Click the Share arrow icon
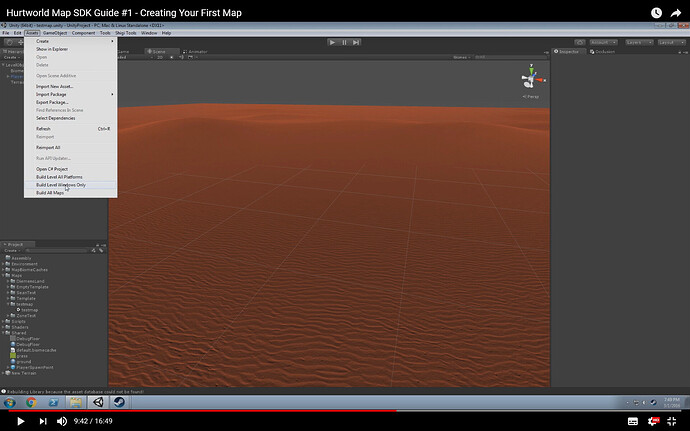Image resolution: width=690 pixels, height=431 pixels. 675,13
